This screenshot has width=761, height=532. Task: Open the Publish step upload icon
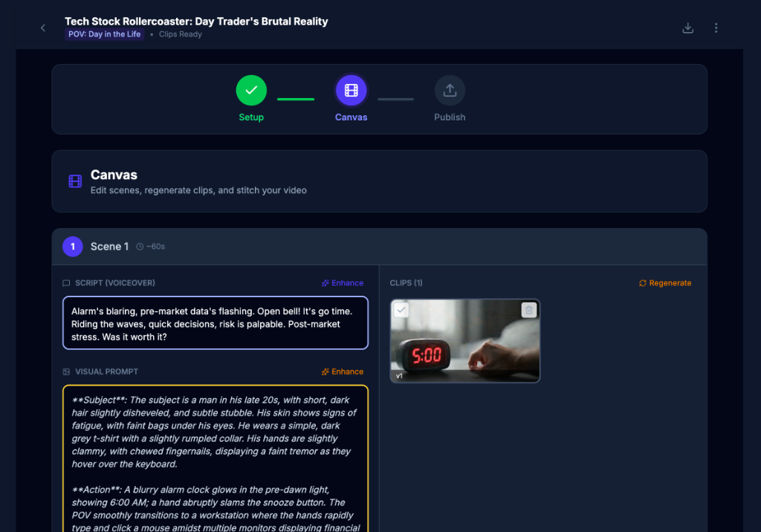(450, 89)
